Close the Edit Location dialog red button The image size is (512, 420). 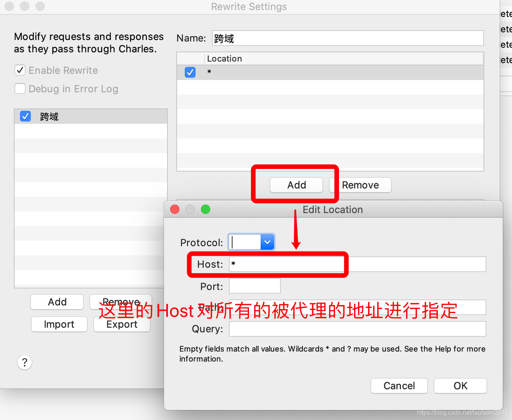[175, 209]
